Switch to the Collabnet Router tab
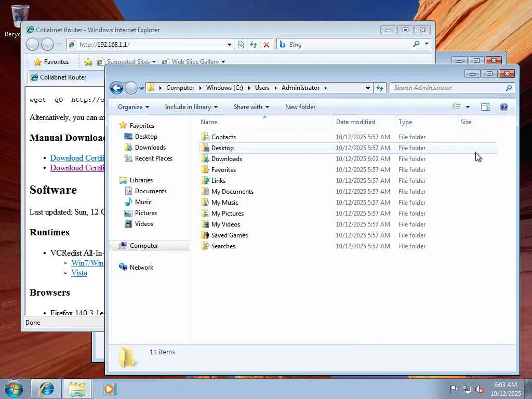Screen dimensions: 532x399 pos(64,77)
